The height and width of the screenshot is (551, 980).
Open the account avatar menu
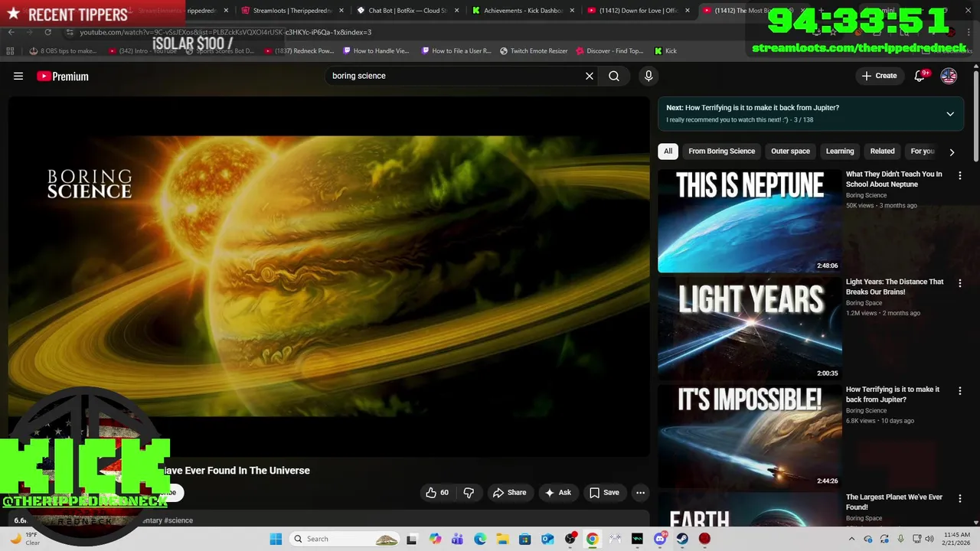(949, 76)
